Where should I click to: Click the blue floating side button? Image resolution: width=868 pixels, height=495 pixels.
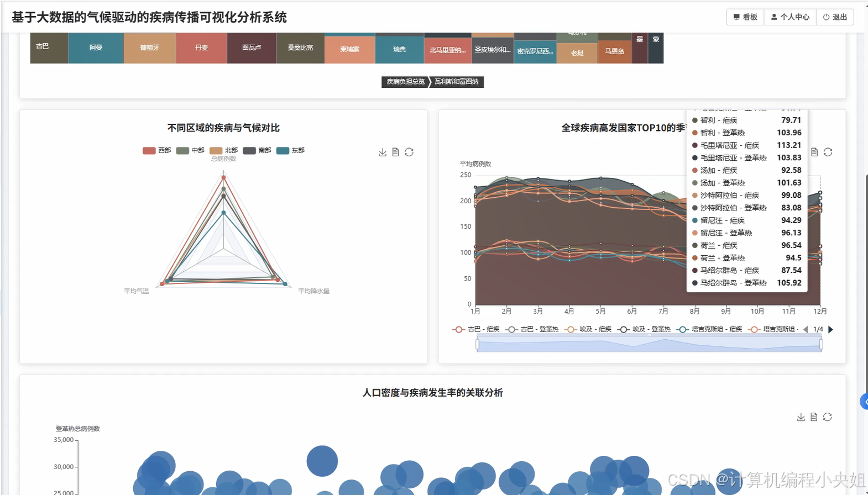(864, 402)
